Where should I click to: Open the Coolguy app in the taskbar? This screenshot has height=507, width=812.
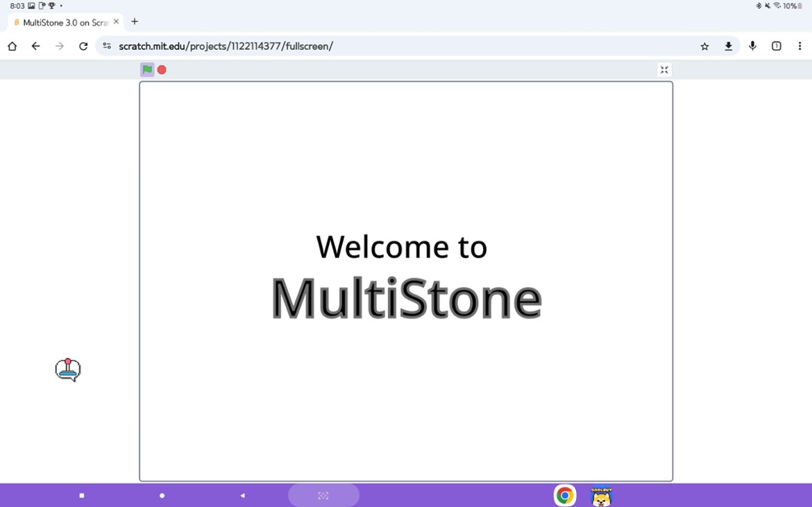[x=601, y=495]
